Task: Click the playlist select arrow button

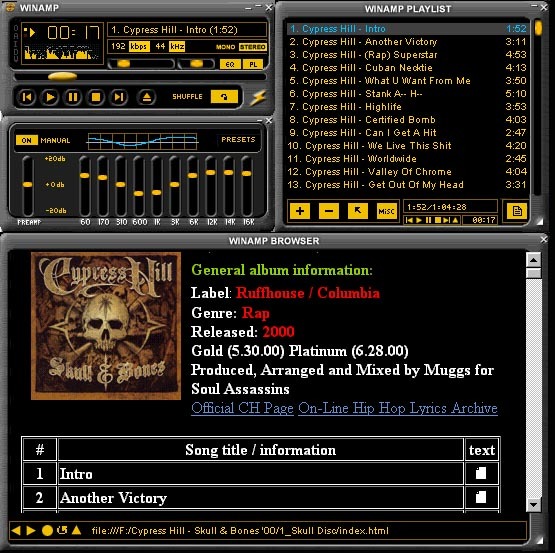Action: 358,211
